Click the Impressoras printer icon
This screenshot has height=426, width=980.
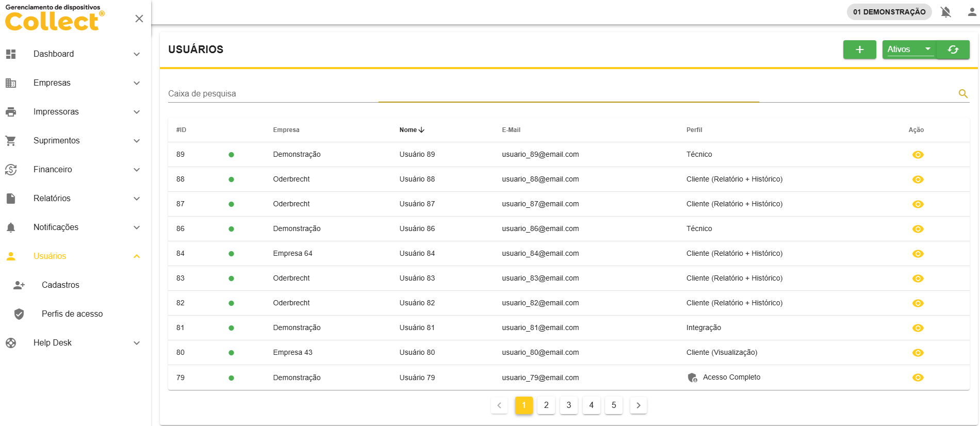11,112
